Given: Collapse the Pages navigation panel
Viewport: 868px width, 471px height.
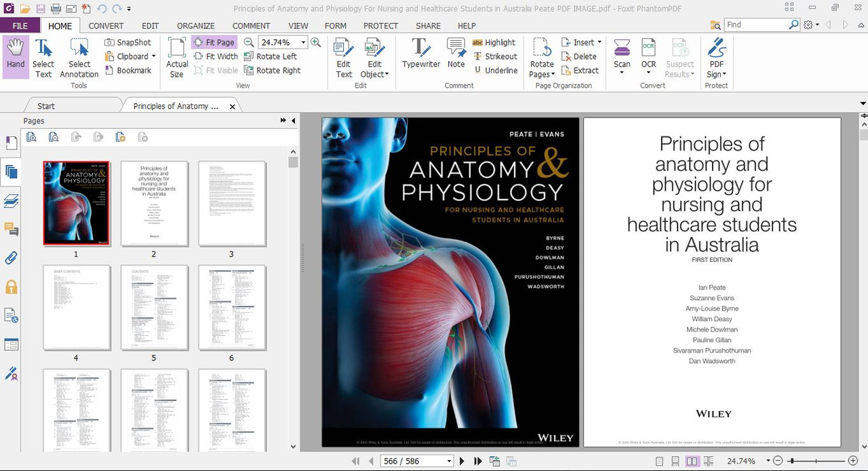Looking at the screenshot, I should [293, 121].
